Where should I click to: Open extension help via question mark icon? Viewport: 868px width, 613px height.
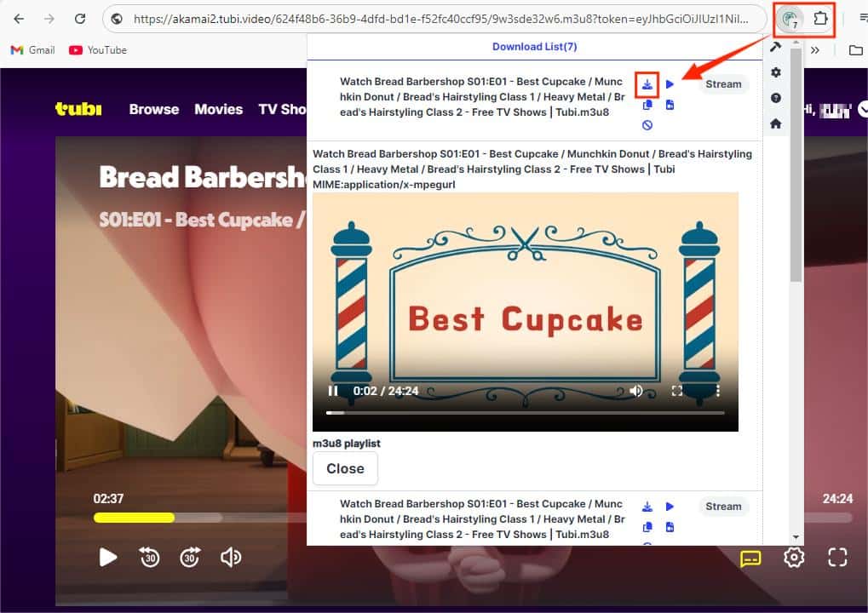point(775,97)
